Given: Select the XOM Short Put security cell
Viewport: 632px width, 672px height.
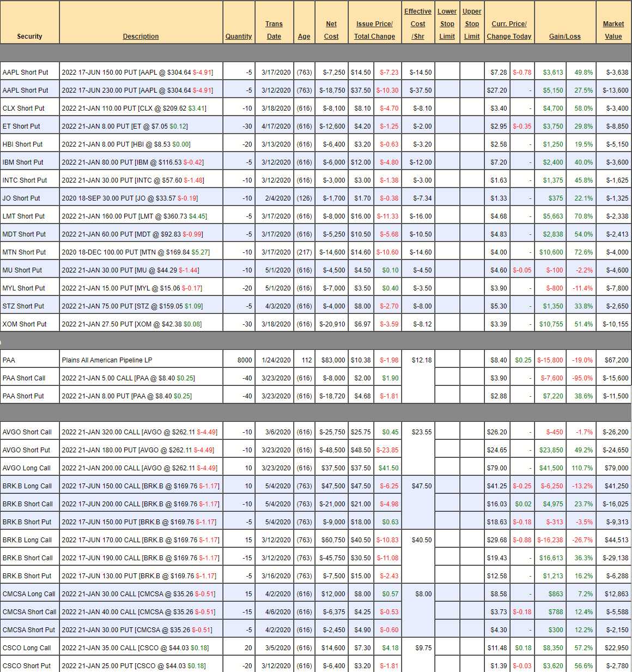Looking at the screenshot, I should point(25,324).
